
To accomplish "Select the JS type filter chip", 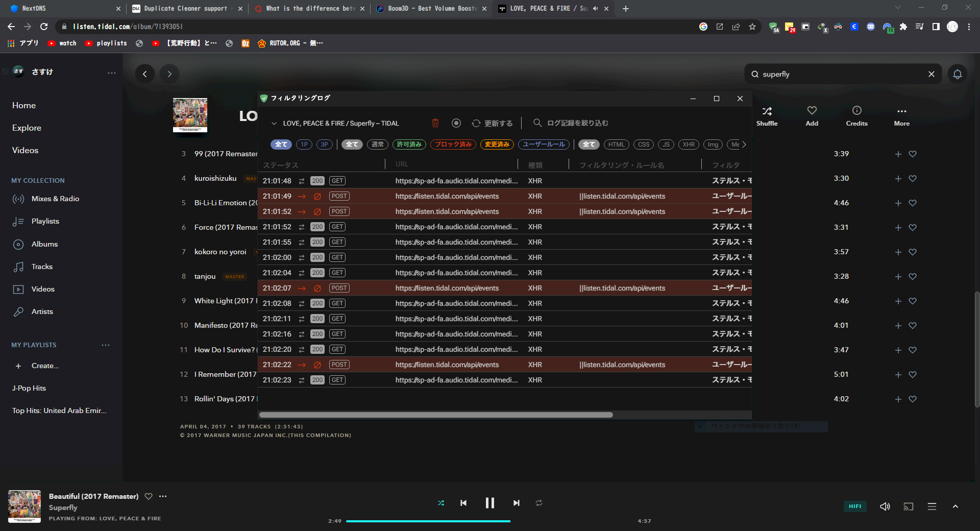I will [666, 144].
